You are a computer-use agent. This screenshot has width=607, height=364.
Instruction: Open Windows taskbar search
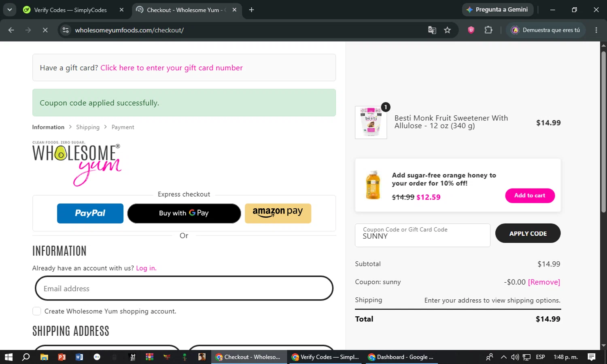26,357
